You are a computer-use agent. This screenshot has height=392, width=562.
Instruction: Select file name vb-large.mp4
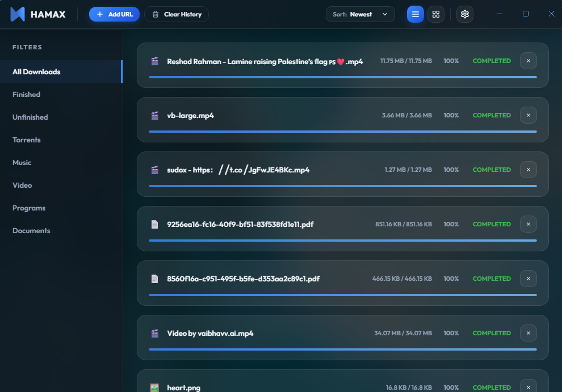(190, 115)
